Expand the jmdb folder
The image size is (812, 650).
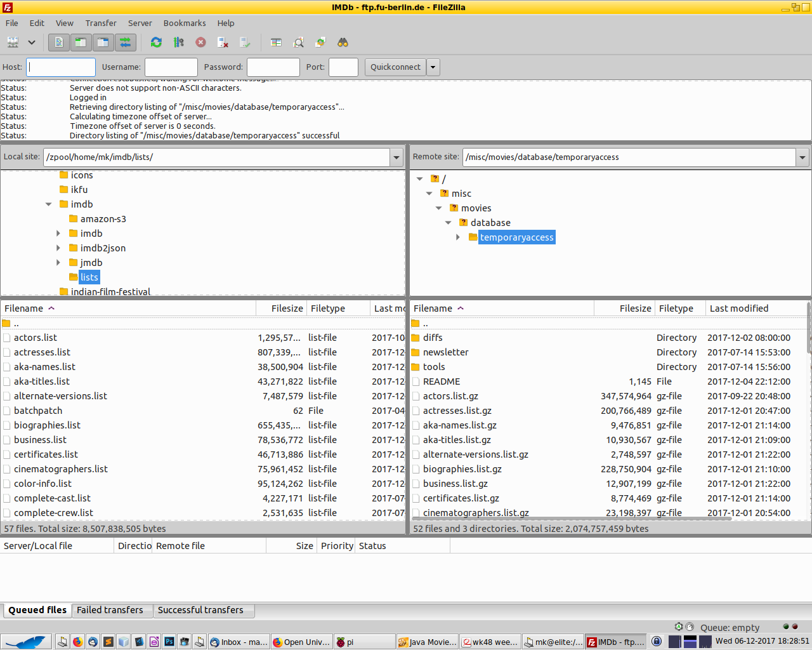coord(58,263)
